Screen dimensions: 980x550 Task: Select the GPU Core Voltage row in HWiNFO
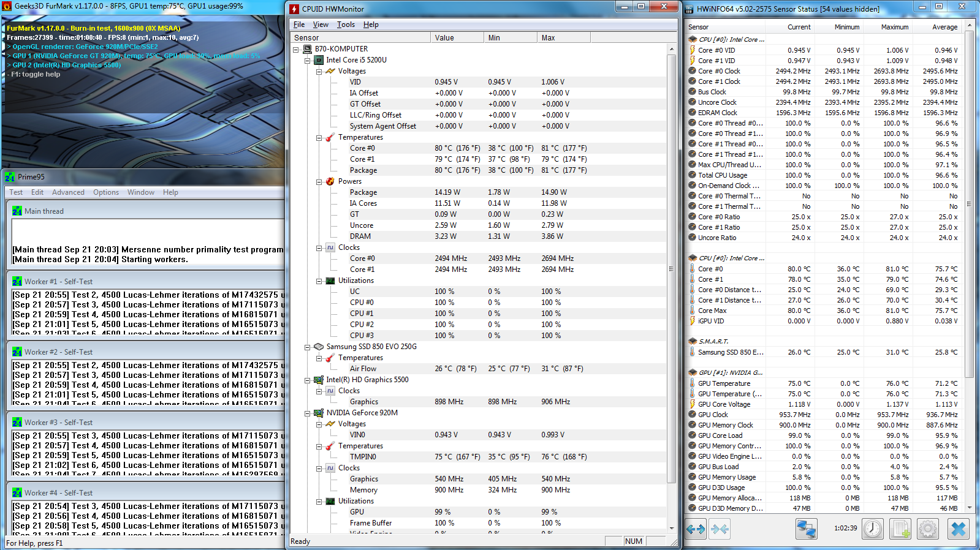tap(824, 404)
